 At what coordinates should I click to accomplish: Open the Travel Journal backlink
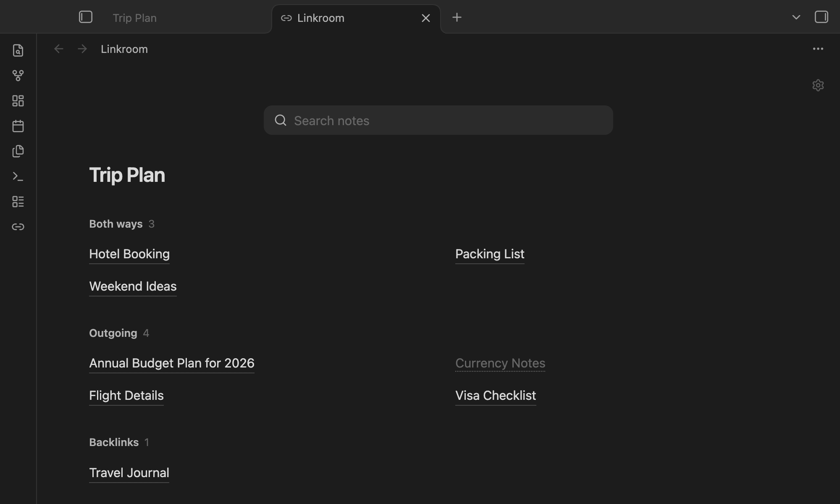[129, 473]
